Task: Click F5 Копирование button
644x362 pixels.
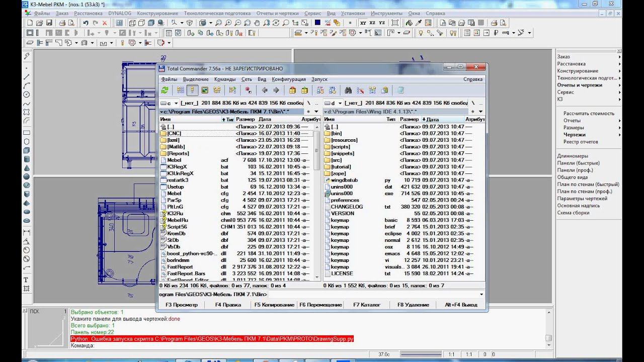Action: 274,305
